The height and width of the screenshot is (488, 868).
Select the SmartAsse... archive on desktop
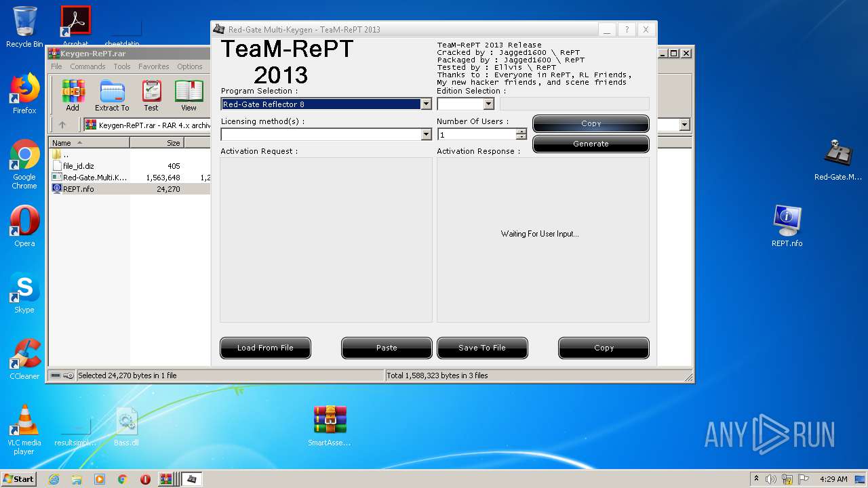(x=330, y=426)
